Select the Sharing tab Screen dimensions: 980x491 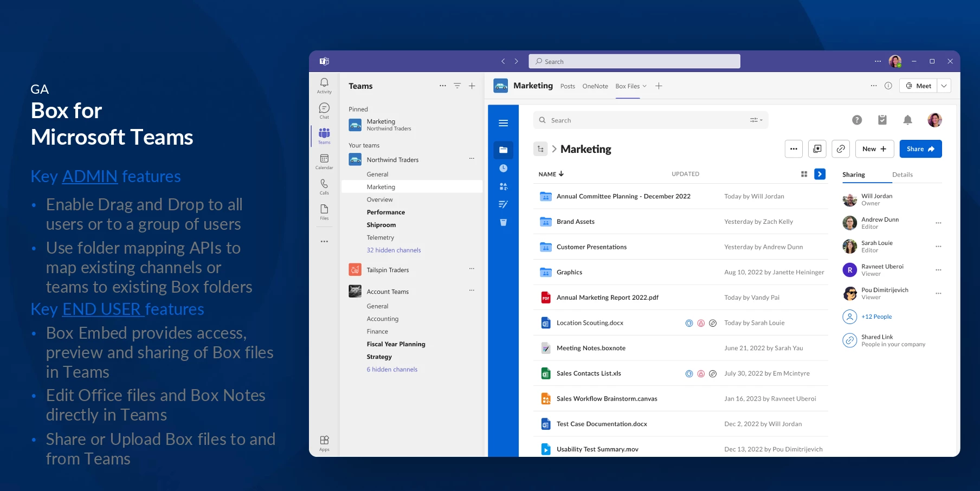[854, 175]
